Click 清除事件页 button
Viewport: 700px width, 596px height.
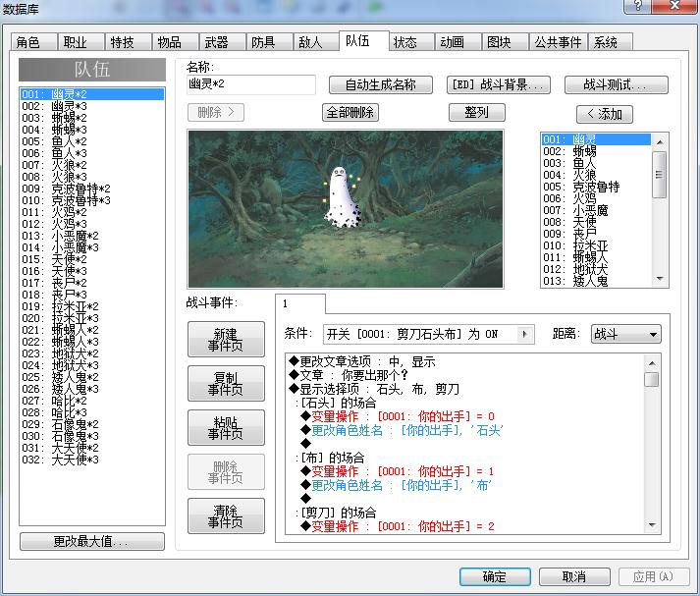point(226,516)
